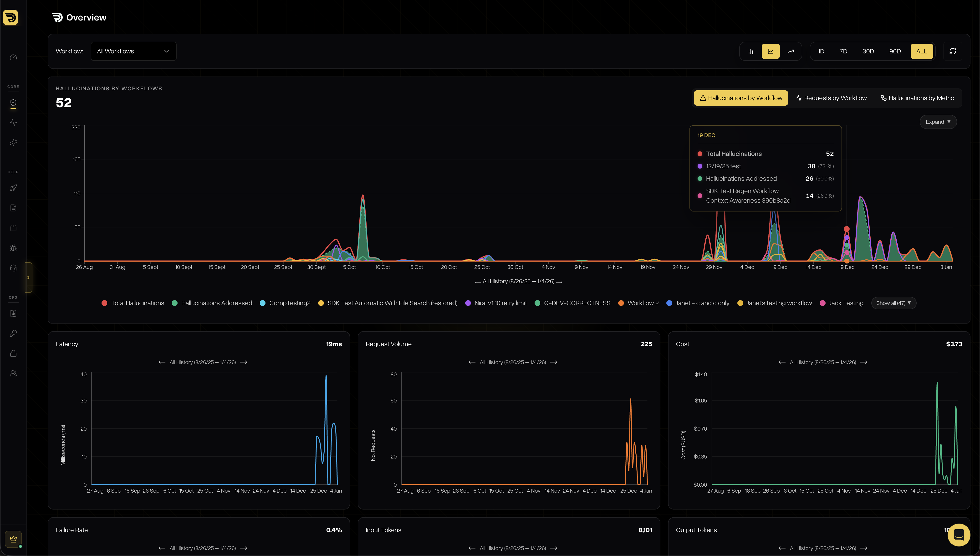Open the Hallucinations by Metric view
980x556 pixels.
coord(917,98)
